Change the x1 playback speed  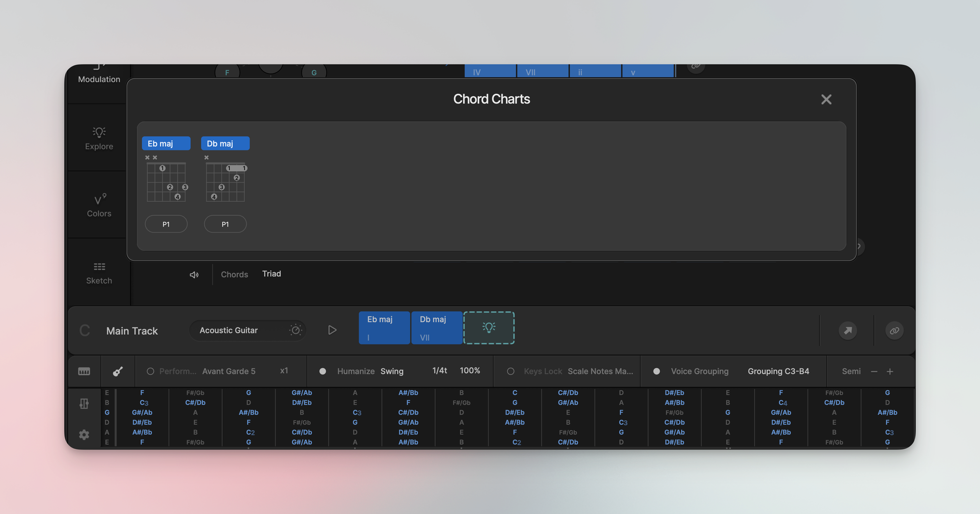284,371
